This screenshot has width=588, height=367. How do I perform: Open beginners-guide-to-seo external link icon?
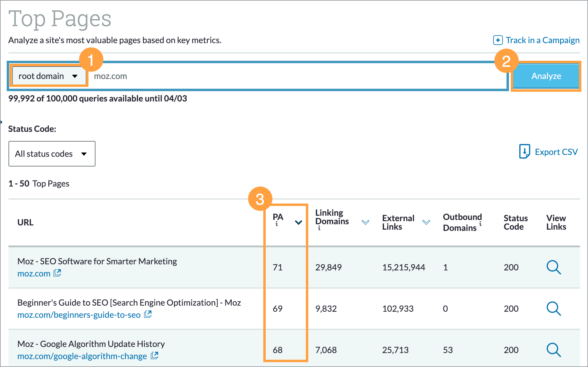(148, 314)
